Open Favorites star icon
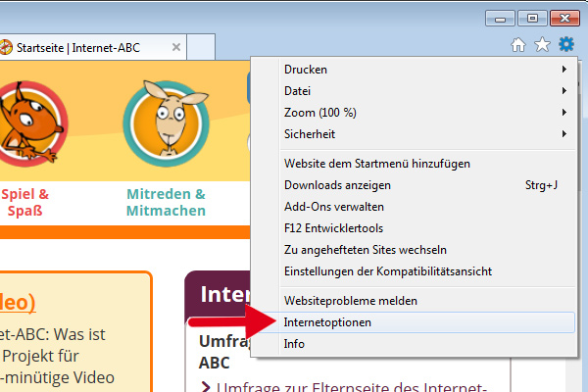 (542, 45)
